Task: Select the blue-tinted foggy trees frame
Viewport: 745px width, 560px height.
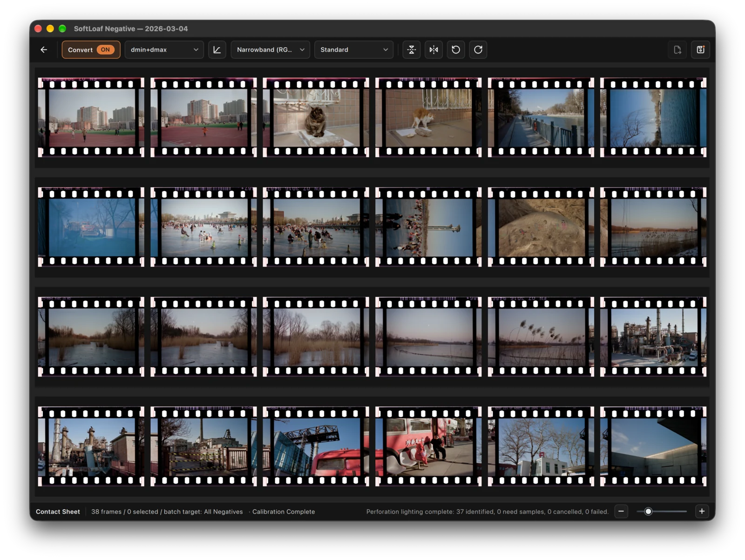Action: click(91, 227)
